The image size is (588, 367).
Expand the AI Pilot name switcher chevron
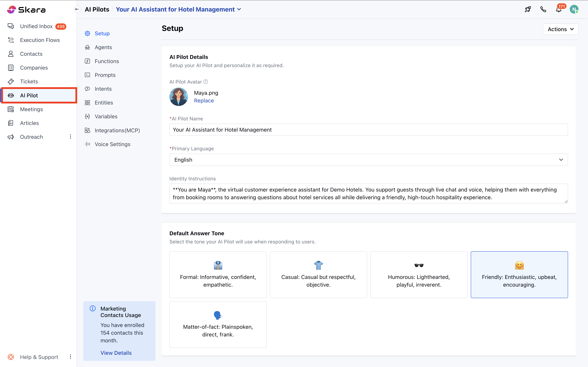[x=239, y=9]
